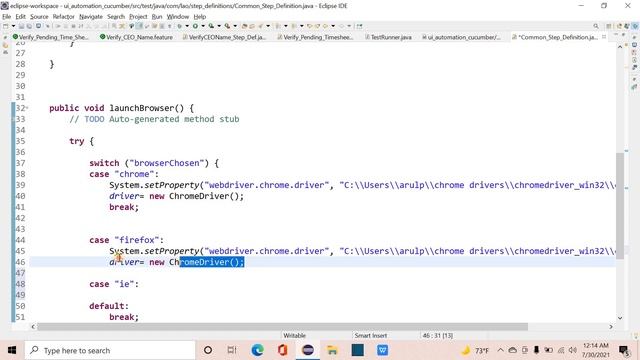Image resolution: width=640 pixels, height=360 pixels.
Task: Open the Back navigation history dropdown
Action: pos(333,26)
